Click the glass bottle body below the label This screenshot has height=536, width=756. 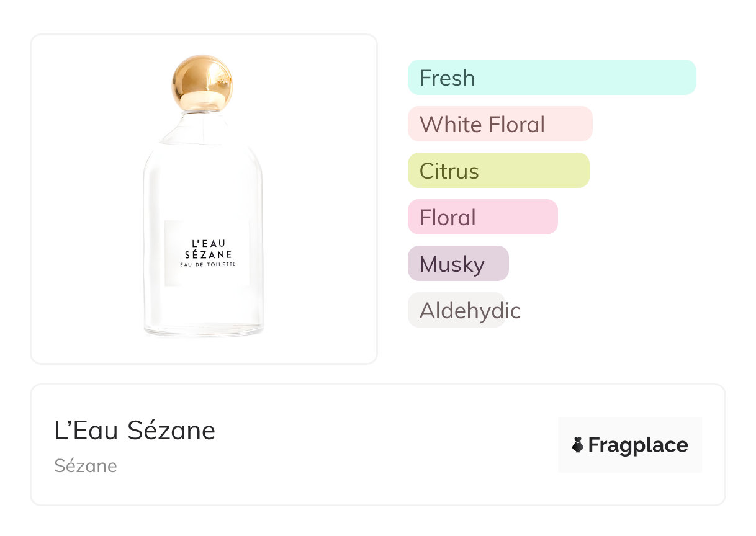pos(205,310)
